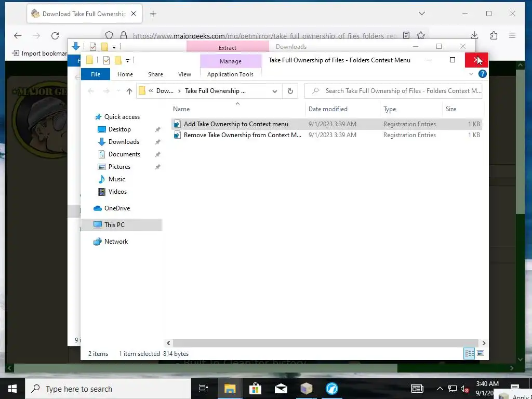
Task: Select Network in navigation pane
Action: 116,242
